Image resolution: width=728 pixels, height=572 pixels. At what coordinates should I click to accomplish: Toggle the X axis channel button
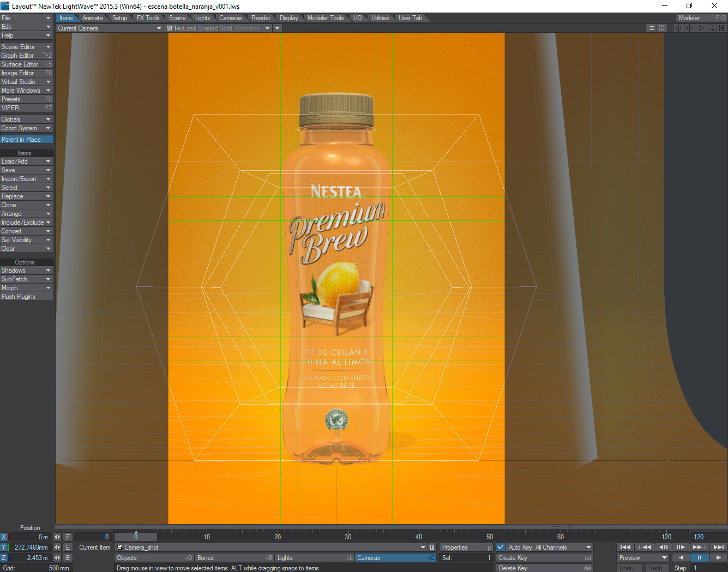pyautogui.click(x=4, y=537)
